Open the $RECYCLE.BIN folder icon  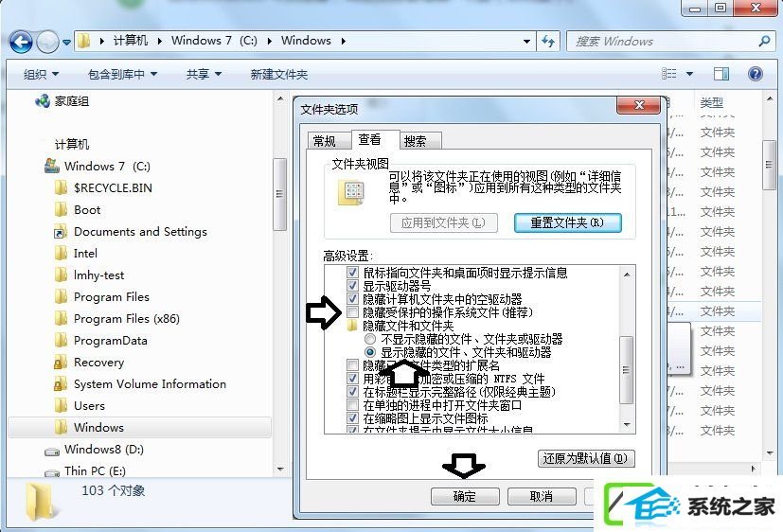click(61, 188)
